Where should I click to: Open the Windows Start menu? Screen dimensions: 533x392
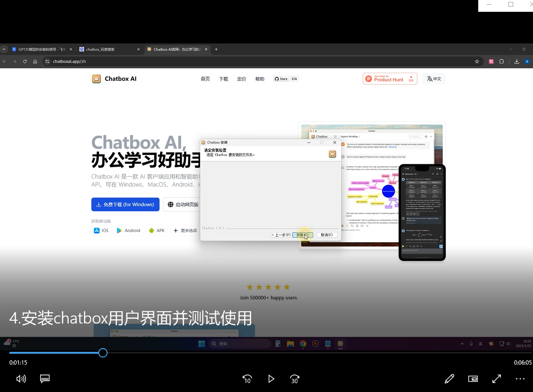pyautogui.click(x=202, y=344)
